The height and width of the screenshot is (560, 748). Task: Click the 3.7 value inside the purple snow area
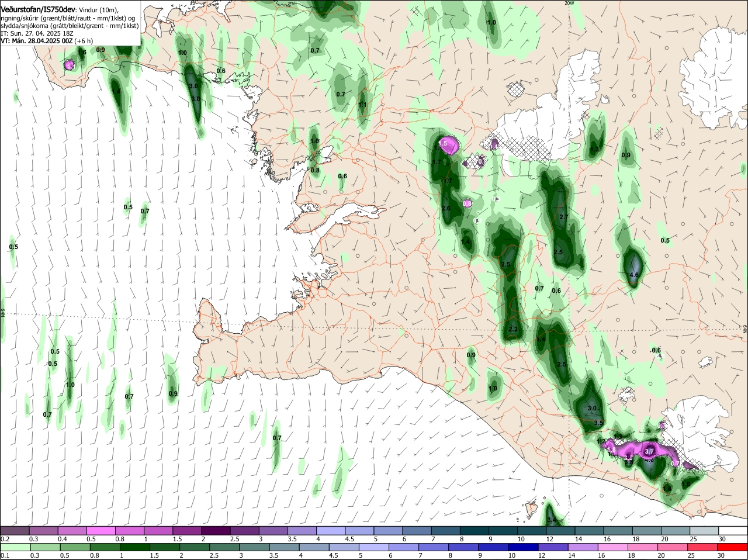649,452
